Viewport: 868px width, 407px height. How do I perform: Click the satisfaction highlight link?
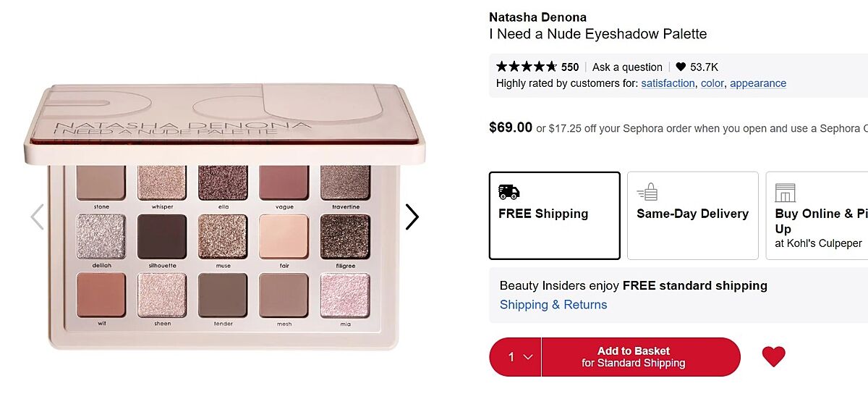click(x=668, y=83)
